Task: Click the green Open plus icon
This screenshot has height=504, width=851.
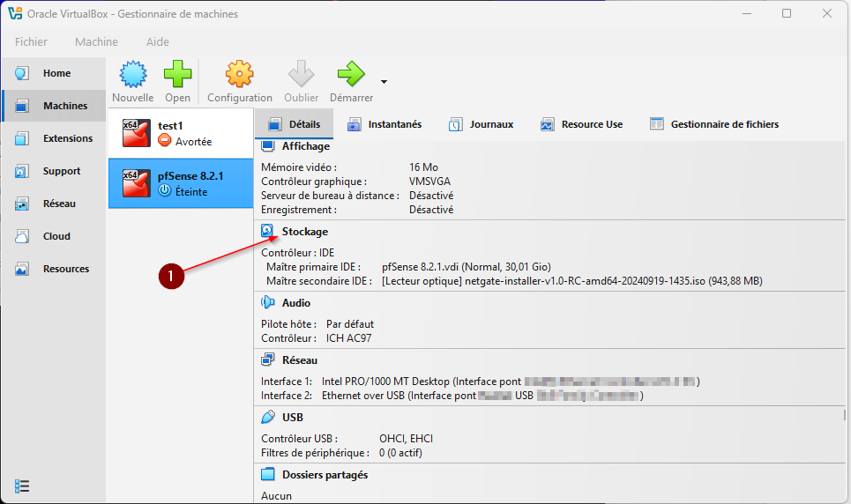Action: point(177,74)
